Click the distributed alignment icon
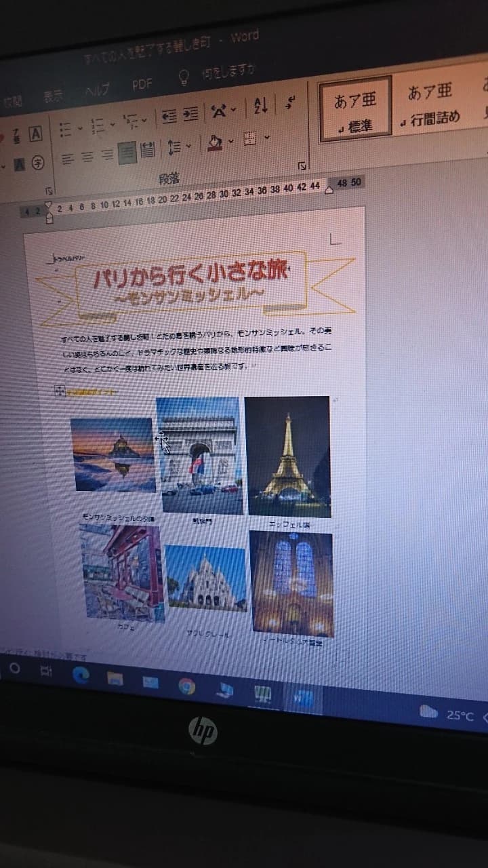 147,151
